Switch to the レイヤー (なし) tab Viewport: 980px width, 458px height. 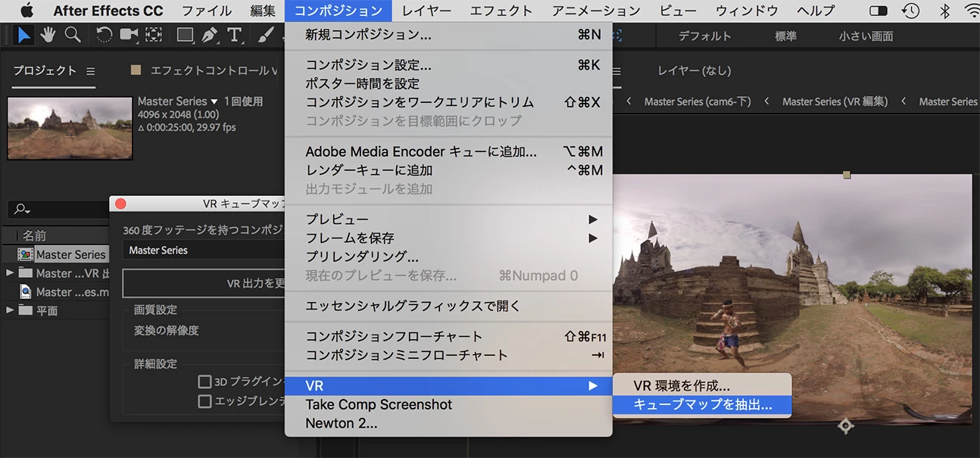pyautogui.click(x=694, y=70)
